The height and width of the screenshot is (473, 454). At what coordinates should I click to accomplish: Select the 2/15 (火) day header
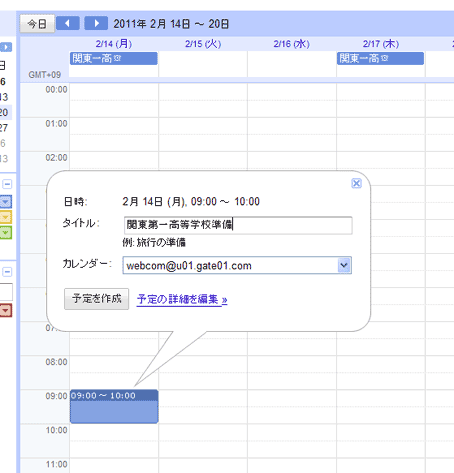pyautogui.click(x=203, y=44)
